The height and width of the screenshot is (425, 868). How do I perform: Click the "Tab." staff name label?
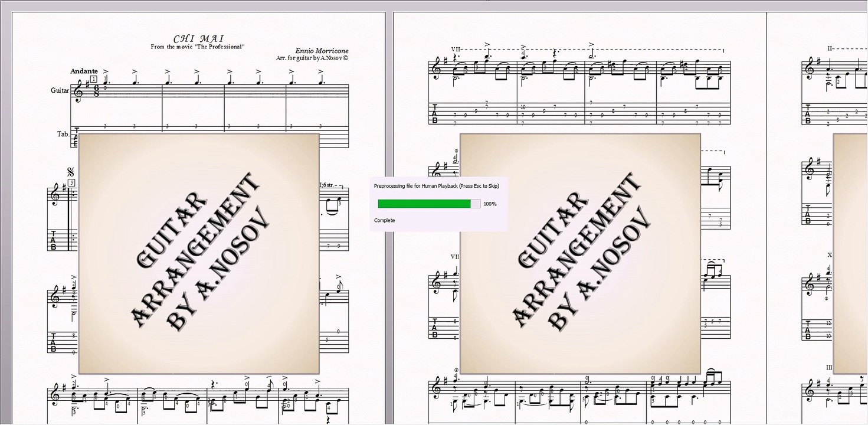tap(63, 134)
